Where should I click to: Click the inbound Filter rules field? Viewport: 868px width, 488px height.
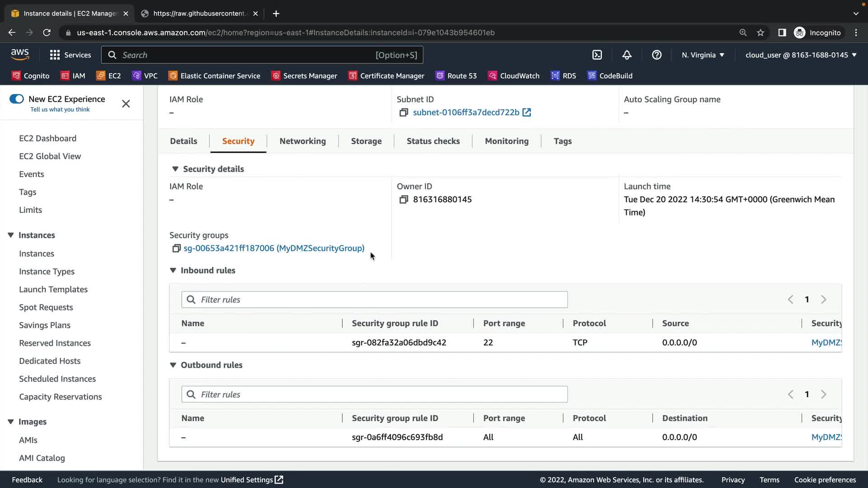374,300
